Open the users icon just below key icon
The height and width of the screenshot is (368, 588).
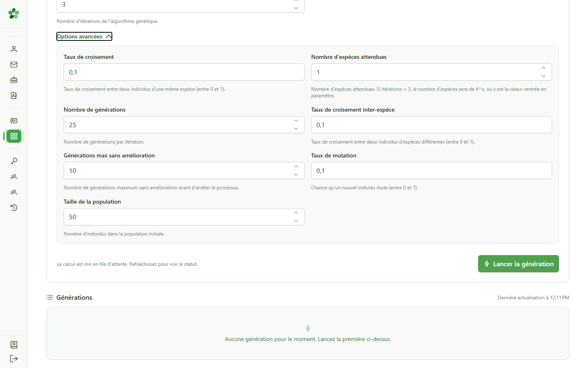14,177
